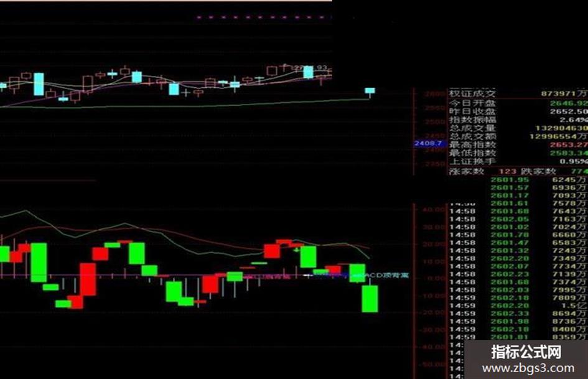
Task: Select the 8736万 tick volume
Action: coord(569,322)
